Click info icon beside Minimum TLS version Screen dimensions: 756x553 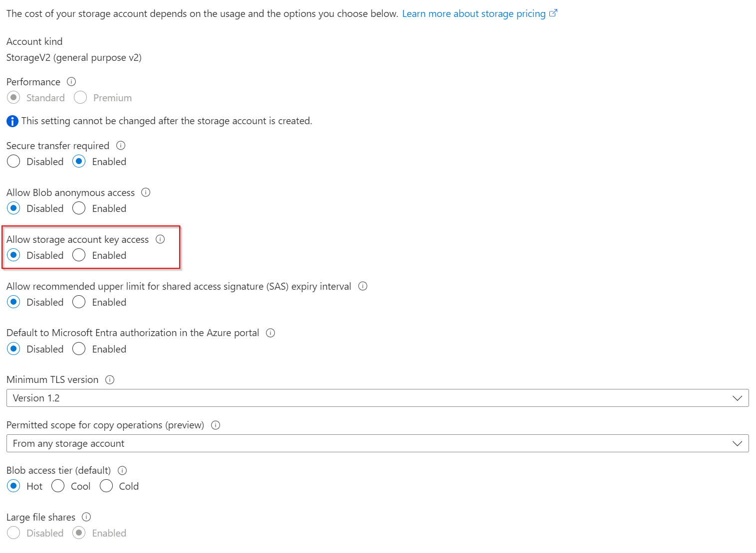110,380
